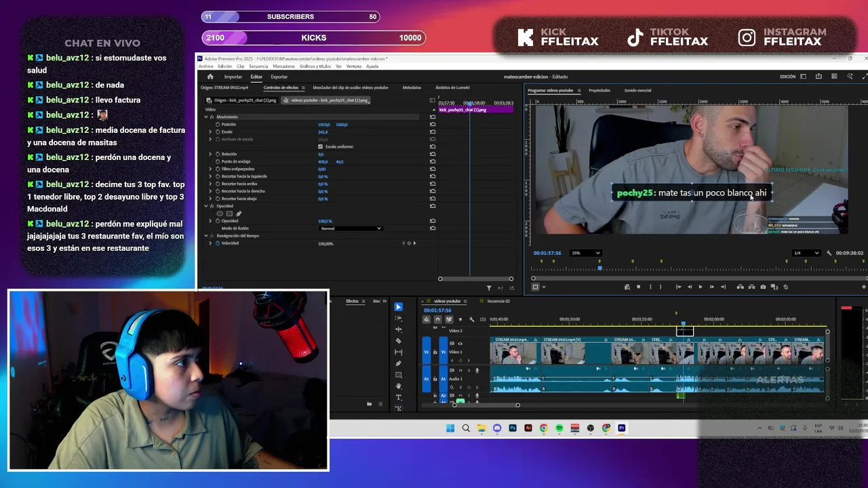
Task: Click the ellipse mask icon under Opacidad
Action: [x=220, y=213]
